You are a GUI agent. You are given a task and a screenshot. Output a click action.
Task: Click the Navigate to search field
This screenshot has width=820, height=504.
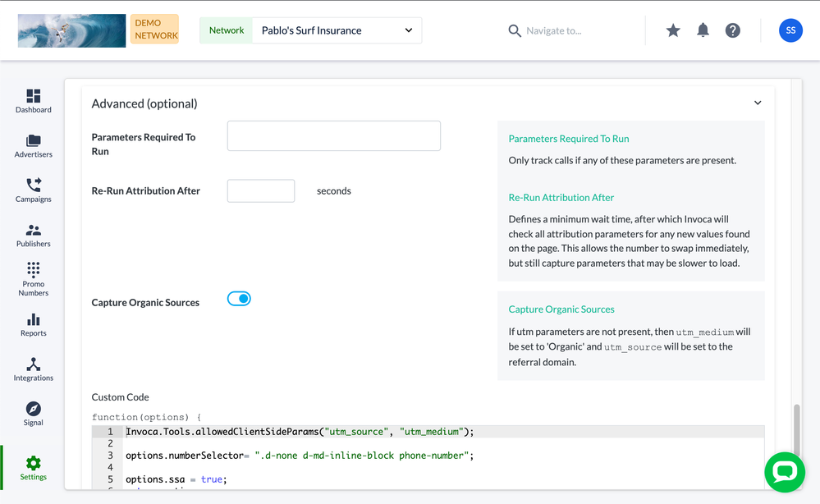click(x=554, y=31)
